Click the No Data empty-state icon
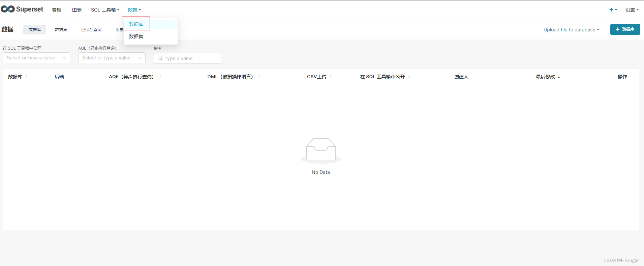Viewport: 644px width, 266px height. (321, 151)
